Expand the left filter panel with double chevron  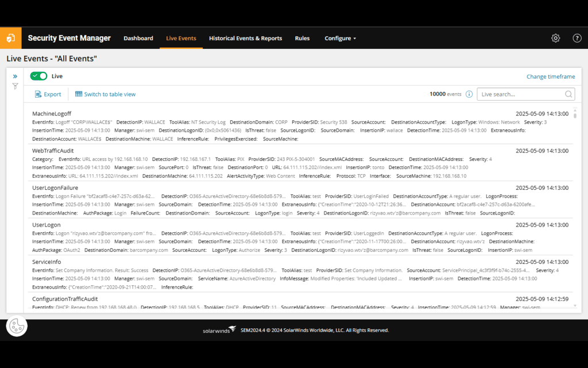15,75
